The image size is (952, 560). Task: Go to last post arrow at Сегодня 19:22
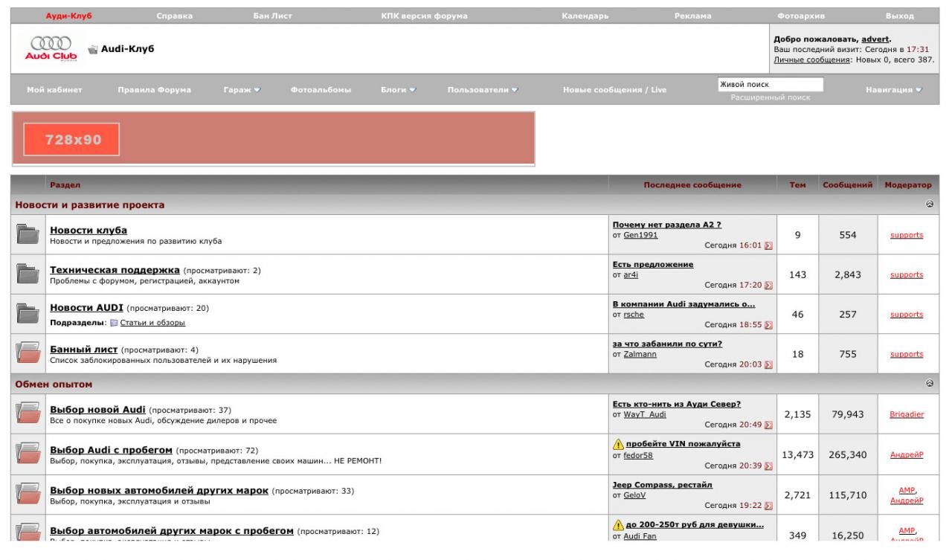769,505
